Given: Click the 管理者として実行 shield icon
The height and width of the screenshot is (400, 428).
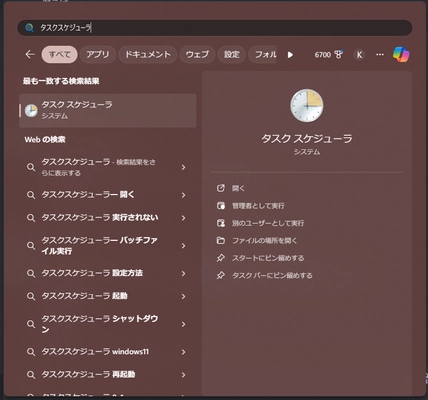Looking at the screenshot, I should click(221, 206).
